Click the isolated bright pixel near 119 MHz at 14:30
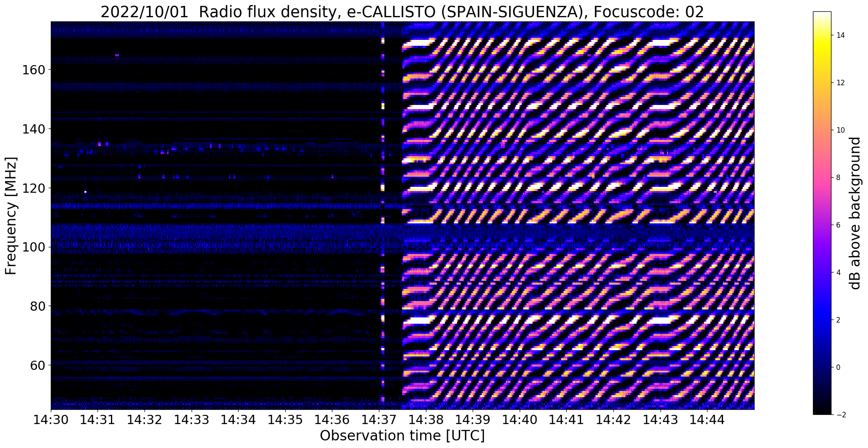Image resolution: width=868 pixels, height=448 pixels. click(x=85, y=192)
